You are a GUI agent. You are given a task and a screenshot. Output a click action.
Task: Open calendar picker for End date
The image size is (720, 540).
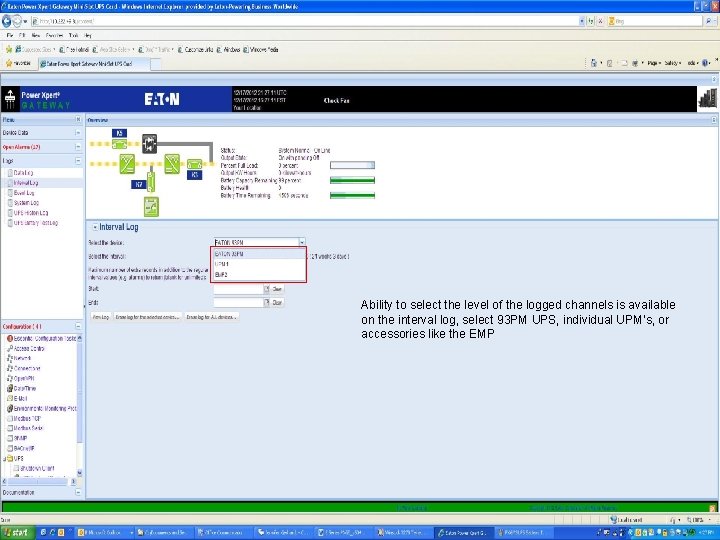click(266, 303)
